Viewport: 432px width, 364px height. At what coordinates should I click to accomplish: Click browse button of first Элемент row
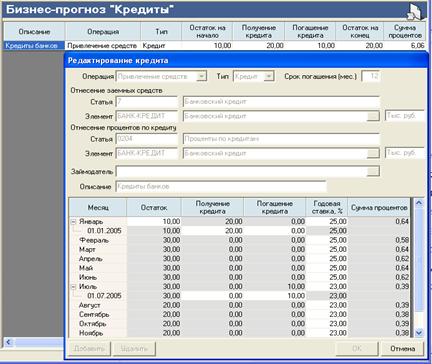(x=373, y=116)
